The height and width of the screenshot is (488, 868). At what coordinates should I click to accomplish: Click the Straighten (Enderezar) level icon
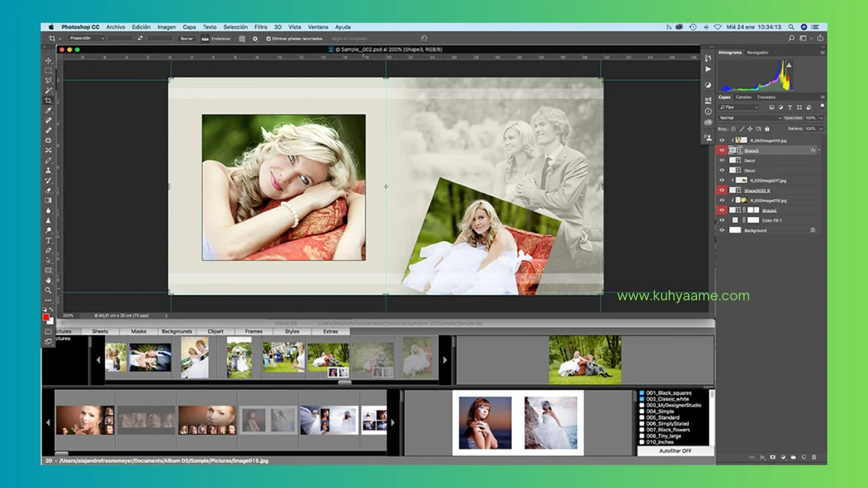tap(205, 39)
